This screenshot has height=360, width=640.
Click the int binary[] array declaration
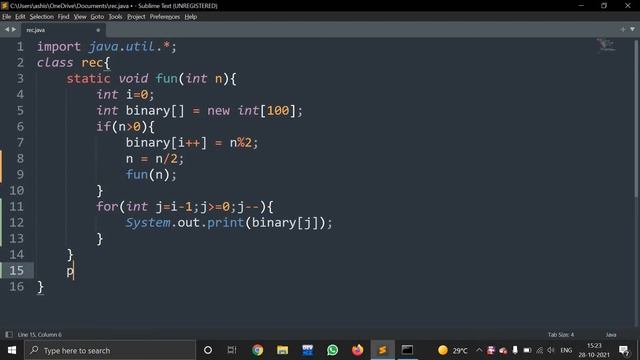click(200, 111)
